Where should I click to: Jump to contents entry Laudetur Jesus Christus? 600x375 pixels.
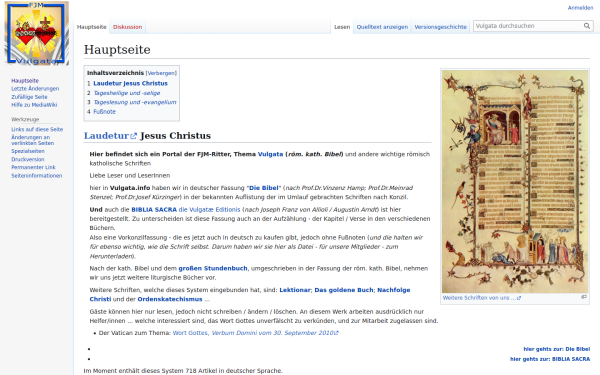(130, 83)
